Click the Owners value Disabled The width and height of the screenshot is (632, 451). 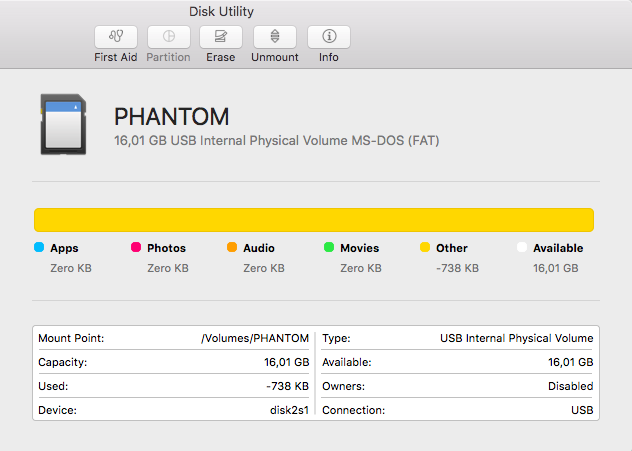pos(571,386)
